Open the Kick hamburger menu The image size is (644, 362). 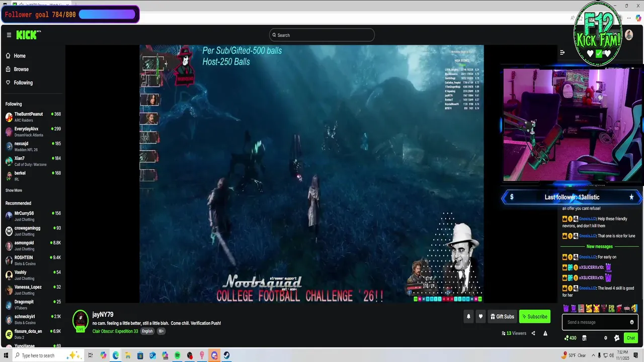pyautogui.click(x=9, y=35)
